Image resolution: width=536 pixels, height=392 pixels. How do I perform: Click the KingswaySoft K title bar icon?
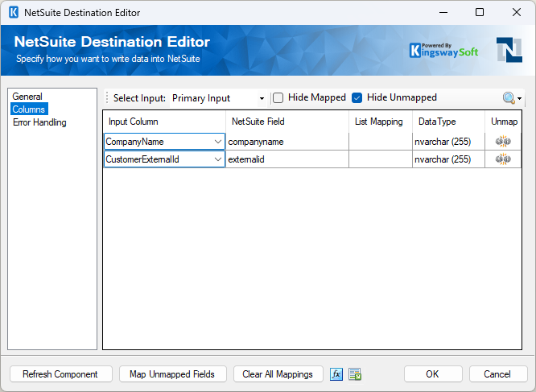[14, 12]
